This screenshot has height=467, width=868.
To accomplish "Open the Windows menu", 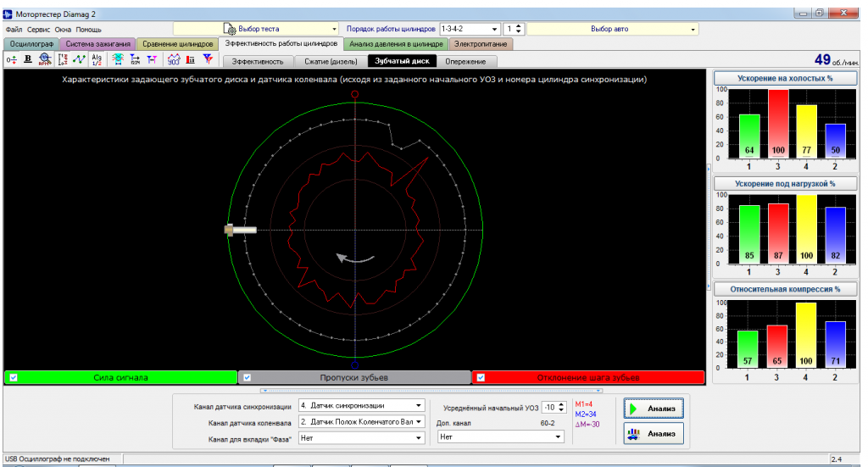I will pyautogui.click(x=63, y=30).
